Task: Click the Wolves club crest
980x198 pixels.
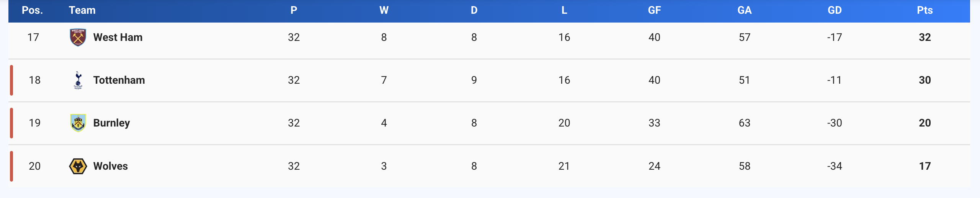Action: click(78, 166)
